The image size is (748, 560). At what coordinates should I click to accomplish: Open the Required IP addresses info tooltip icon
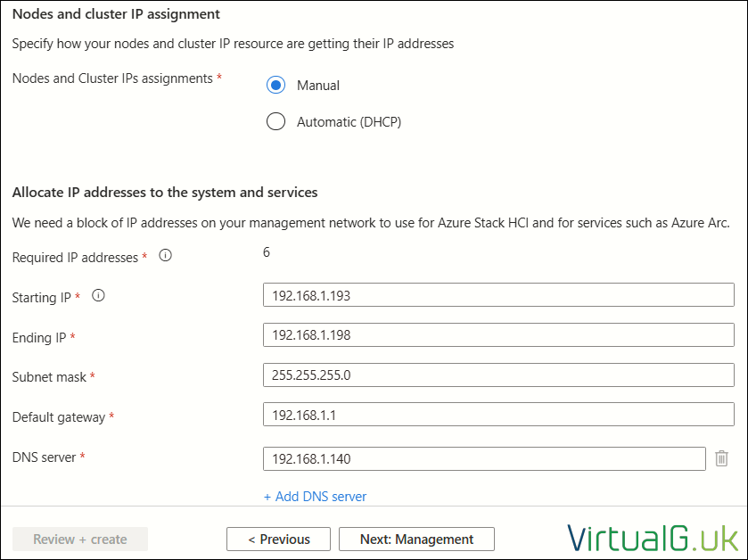point(165,256)
